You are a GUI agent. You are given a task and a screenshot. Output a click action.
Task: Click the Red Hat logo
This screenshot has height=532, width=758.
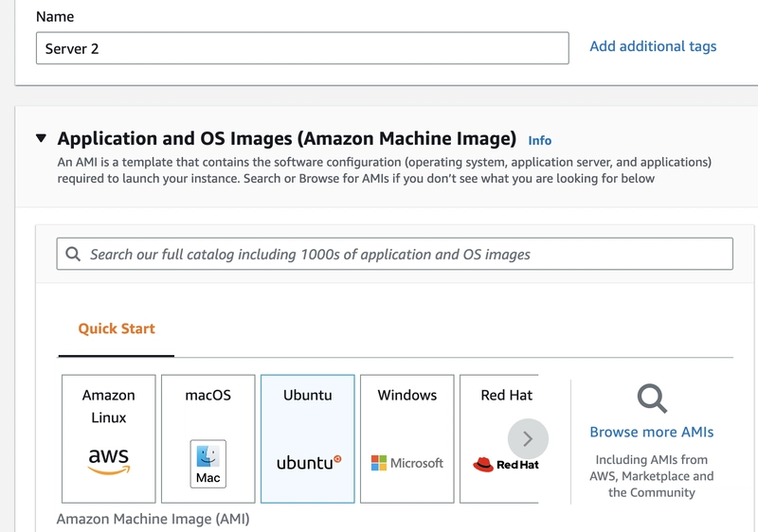click(506, 465)
